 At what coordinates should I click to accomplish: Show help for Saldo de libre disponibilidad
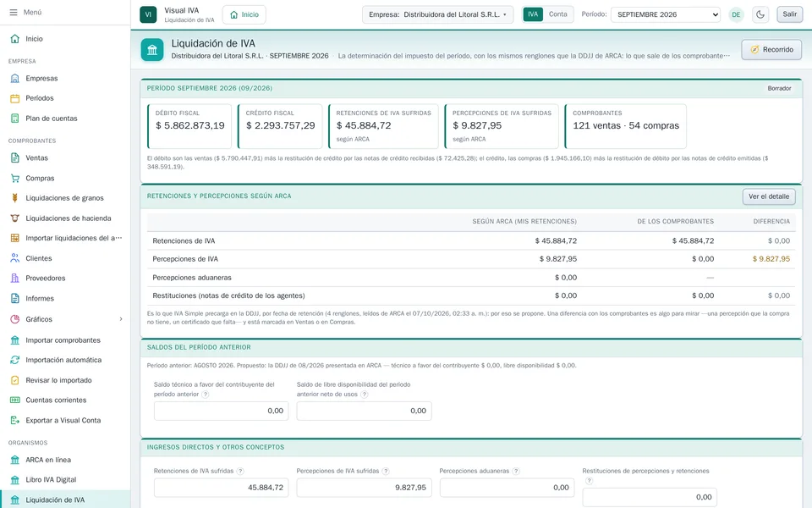(x=364, y=395)
